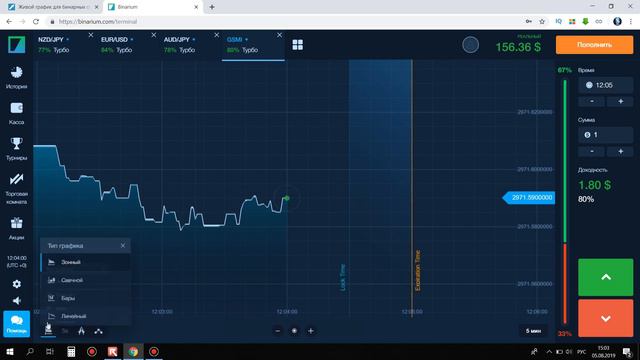Select Зонный area chart type
Viewport: 640px width, 360px height.
[85, 262]
